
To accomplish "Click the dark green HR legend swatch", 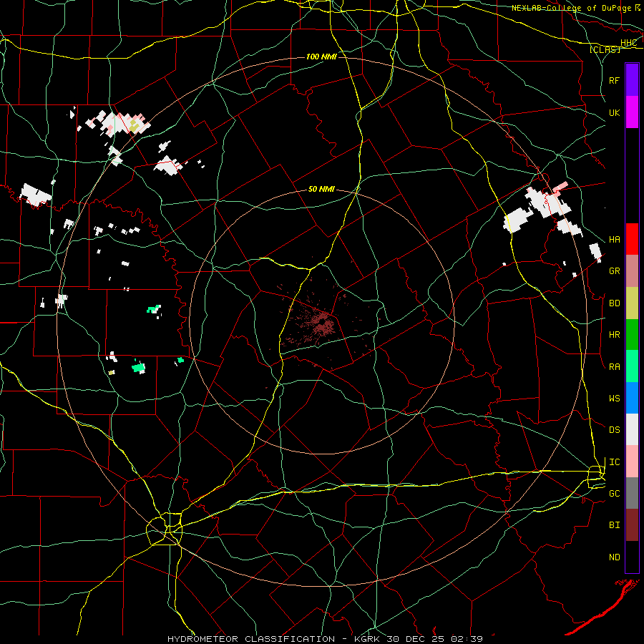I will click(x=632, y=335).
